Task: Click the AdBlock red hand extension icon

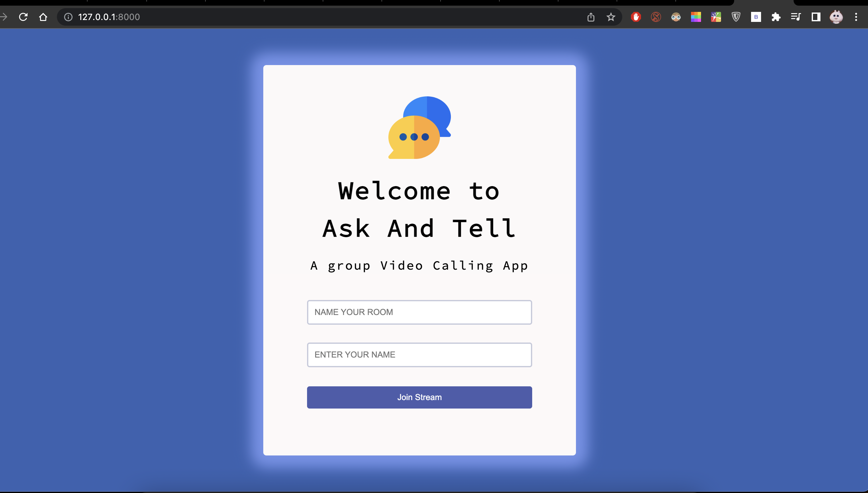Action: click(x=635, y=17)
